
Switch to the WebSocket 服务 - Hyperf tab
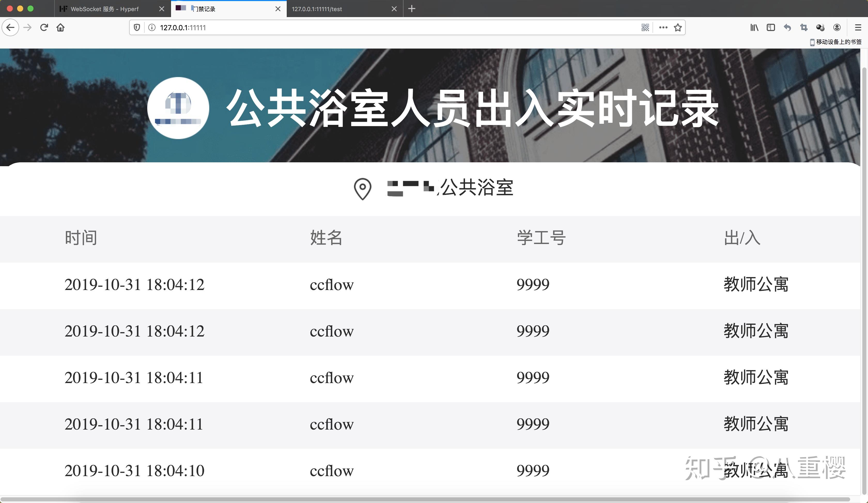[112, 9]
